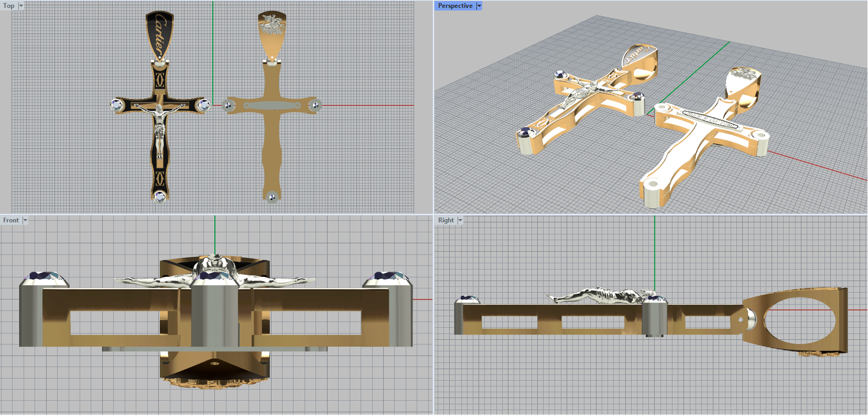Pick the bottom screw of gold cross

pyautogui.click(x=272, y=196)
